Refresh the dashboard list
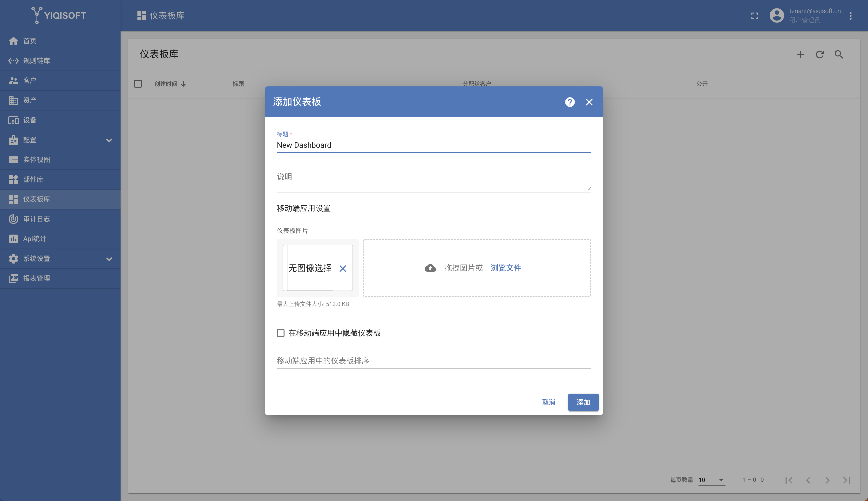Viewport: 868px width, 501px height. tap(820, 54)
